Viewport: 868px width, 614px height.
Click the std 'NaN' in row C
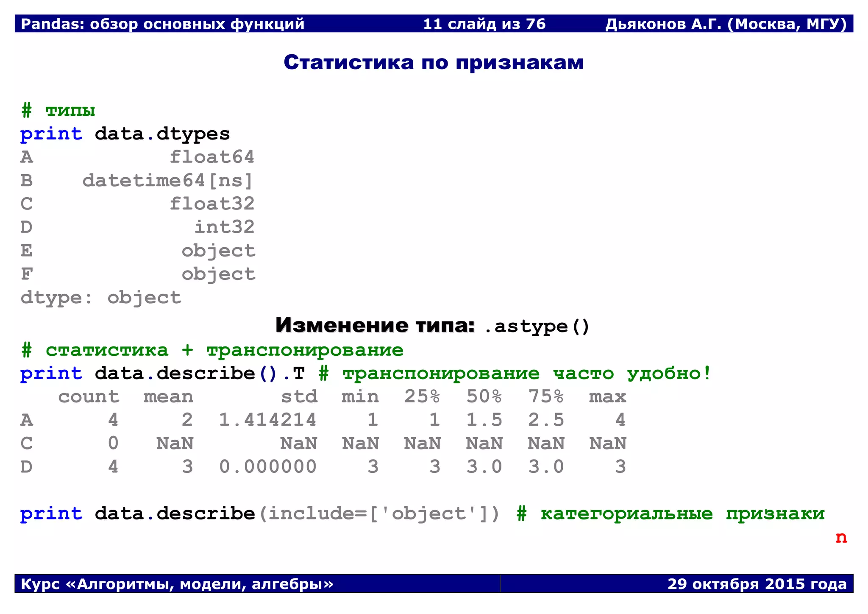pyautogui.click(x=299, y=444)
